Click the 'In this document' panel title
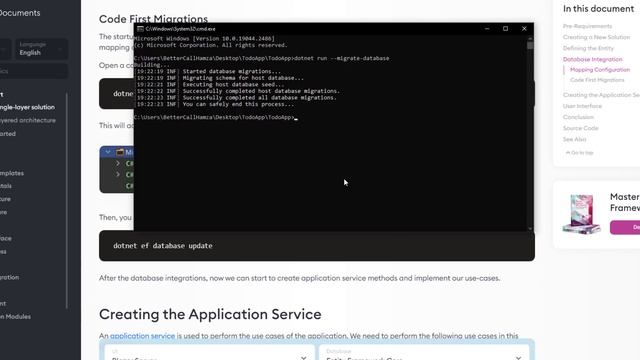Image resolution: width=640 pixels, height=360 pixels. pyautogui.click(x=598, y=9)
